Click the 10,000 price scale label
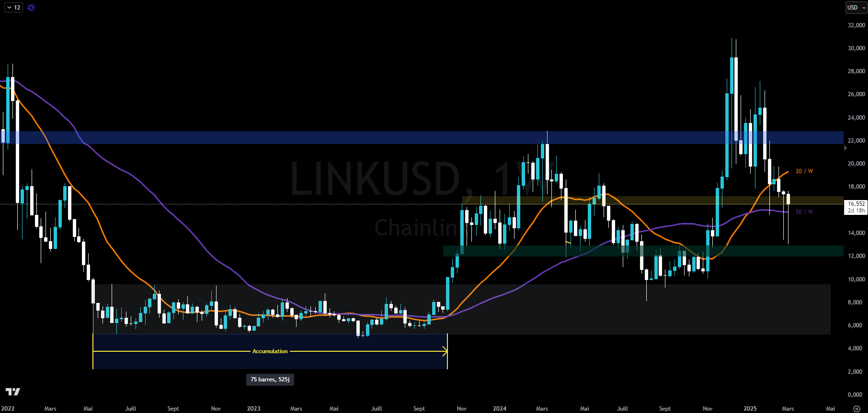 [x=857, y=279]
